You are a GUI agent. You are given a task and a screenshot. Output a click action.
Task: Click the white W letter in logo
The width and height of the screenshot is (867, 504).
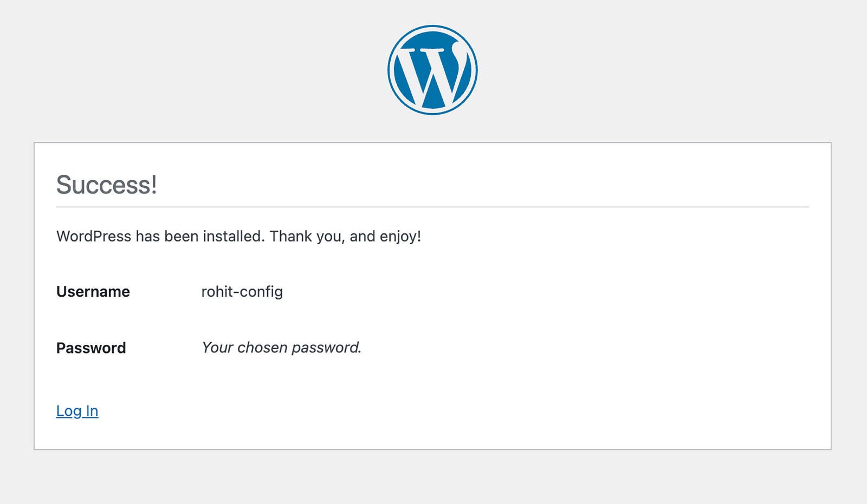(x=432, y=75)
